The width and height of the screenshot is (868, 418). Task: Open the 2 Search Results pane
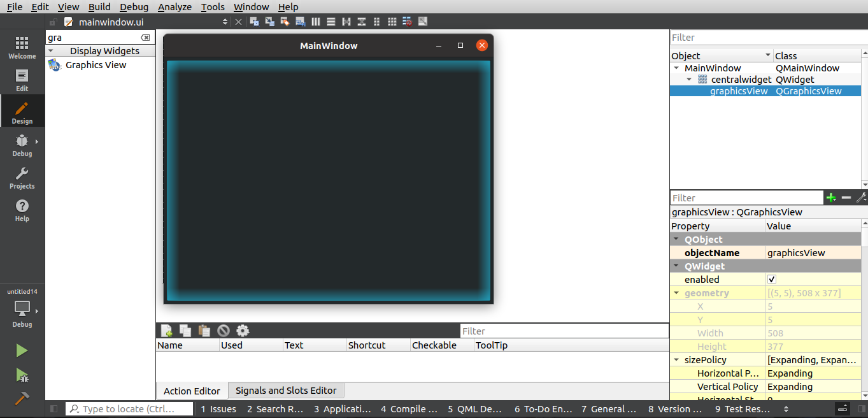tap(275, 409)
